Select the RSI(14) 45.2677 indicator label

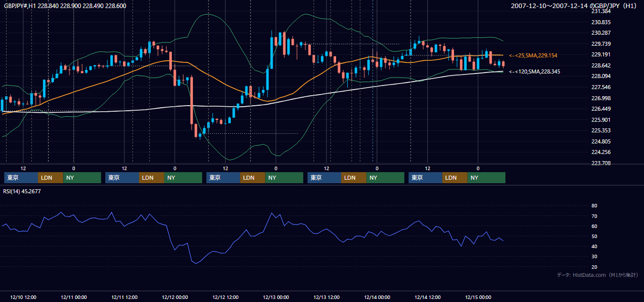click(22, 191)
